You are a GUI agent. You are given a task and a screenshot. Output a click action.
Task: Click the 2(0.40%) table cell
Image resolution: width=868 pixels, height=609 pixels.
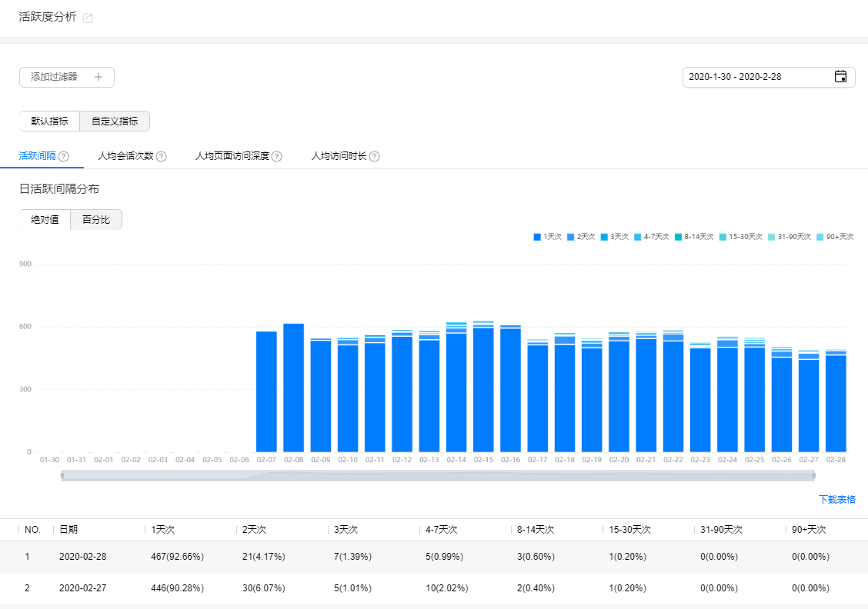tap(536, 588)
